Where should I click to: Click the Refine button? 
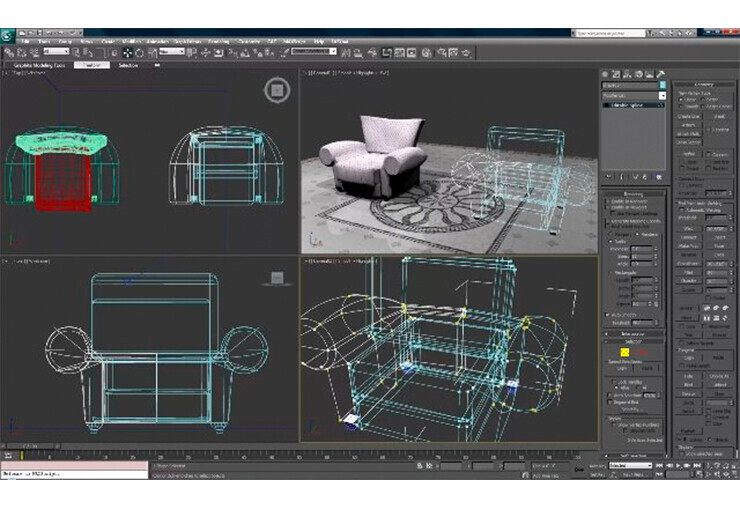click(x=690, y=154)
